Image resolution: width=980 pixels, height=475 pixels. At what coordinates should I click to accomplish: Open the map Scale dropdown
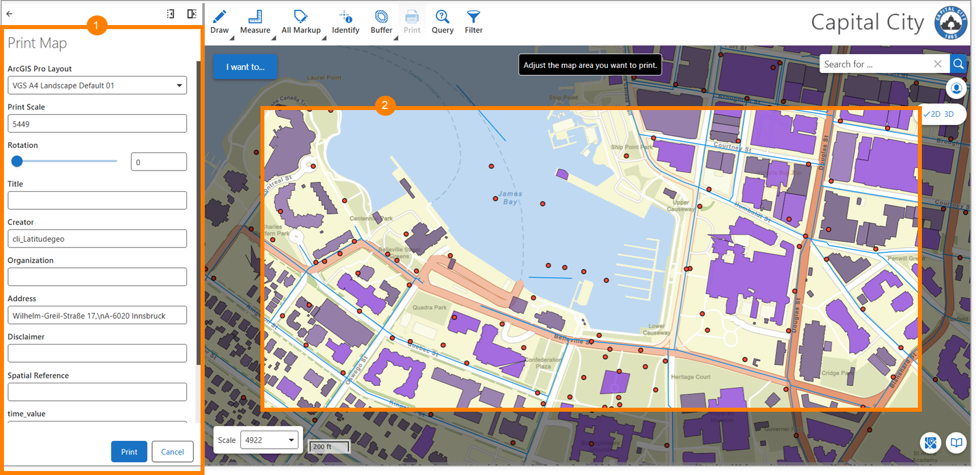[269, 440]
